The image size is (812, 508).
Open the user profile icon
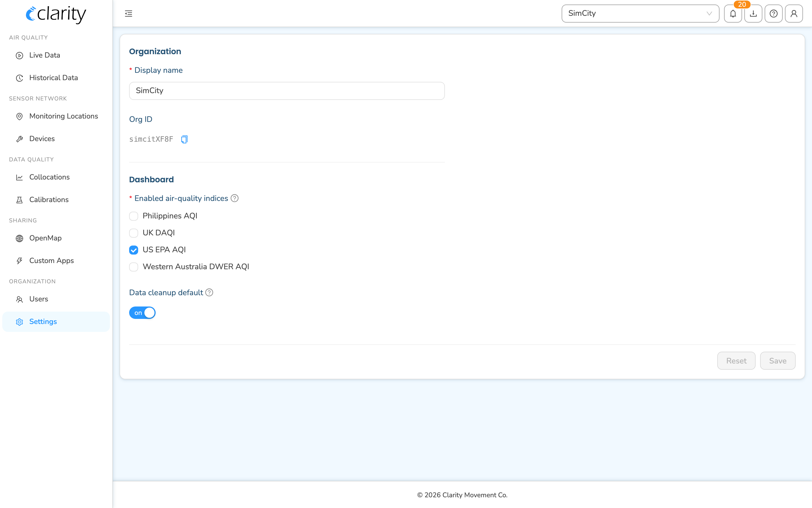(794, 14)
